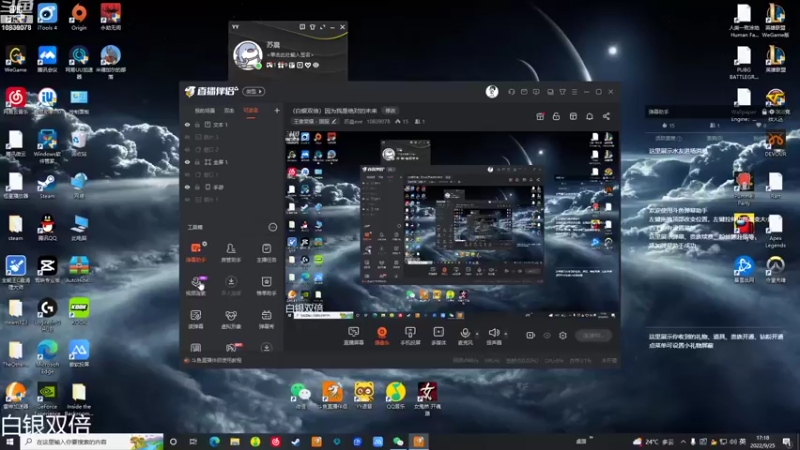Open Microsoft Edge from taskbar
The width and height of the screenshot is (800, 450).
[x=214, y=441]
